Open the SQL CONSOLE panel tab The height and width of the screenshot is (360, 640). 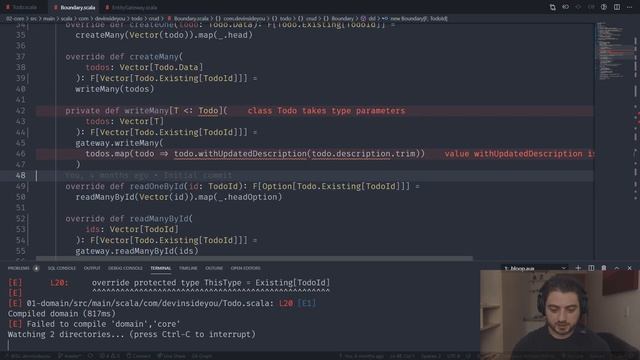[x=62, y=268]
